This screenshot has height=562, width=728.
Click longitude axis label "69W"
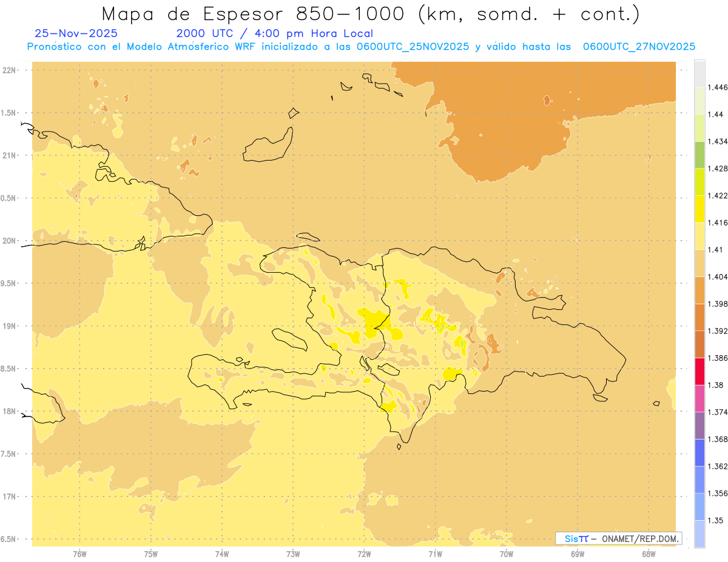578,554
